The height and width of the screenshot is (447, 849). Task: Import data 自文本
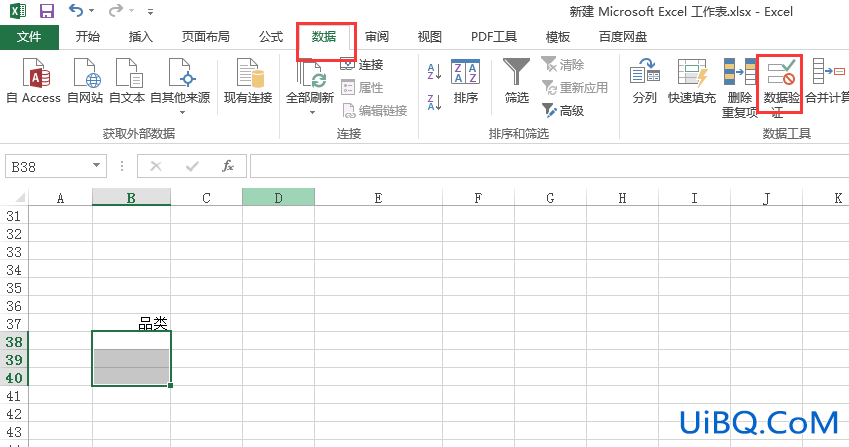pos(127,82)
